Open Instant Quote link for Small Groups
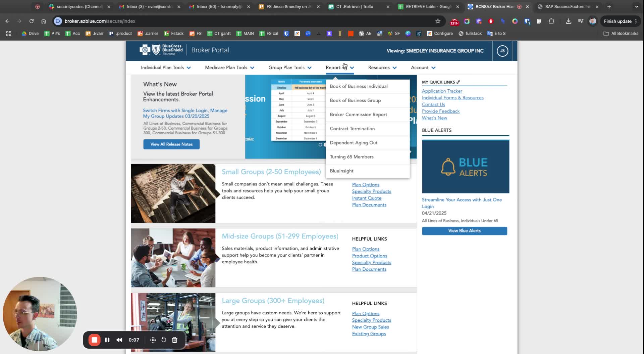Viewport: 644px width, 354px height. click(367, 198)
